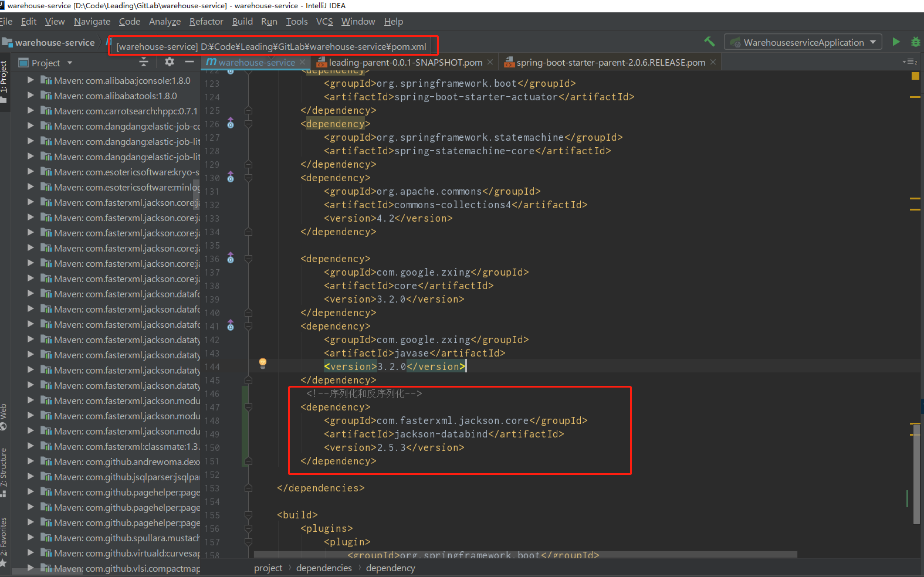Click the project breadcrumb at editor bottom

pyautogui.click(x=268, y=568)
